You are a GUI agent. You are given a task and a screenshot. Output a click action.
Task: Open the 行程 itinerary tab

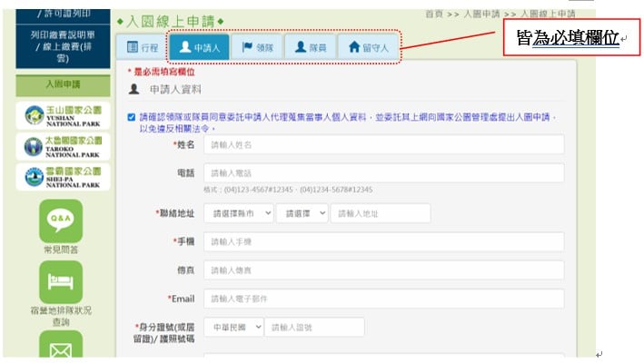[x=142, y=47]
